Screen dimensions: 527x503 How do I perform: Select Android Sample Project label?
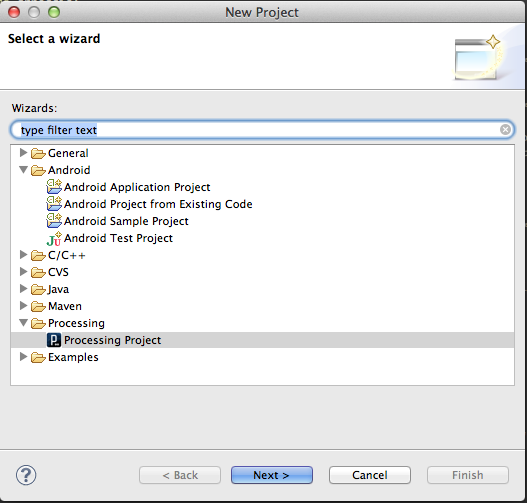(126, 221)
